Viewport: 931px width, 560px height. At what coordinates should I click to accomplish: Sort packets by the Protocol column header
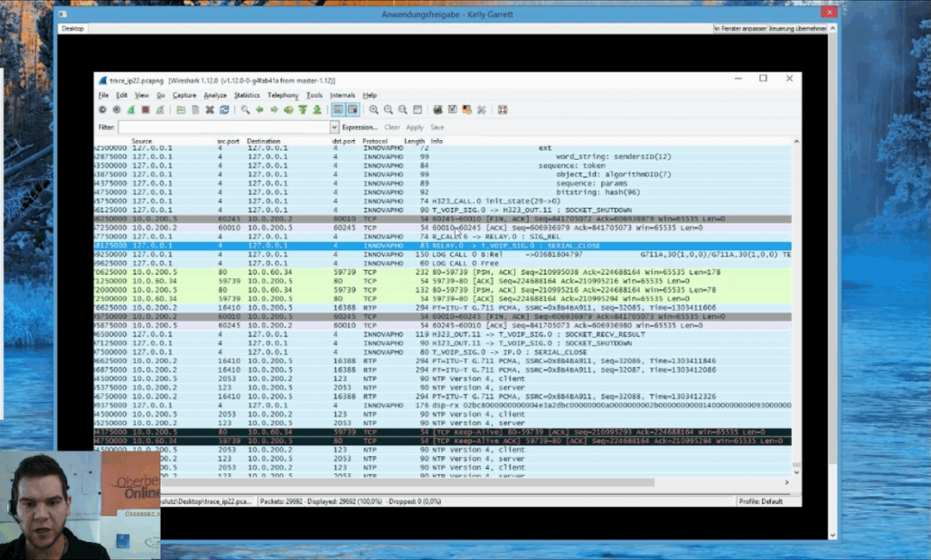click(x=374, y=141)
